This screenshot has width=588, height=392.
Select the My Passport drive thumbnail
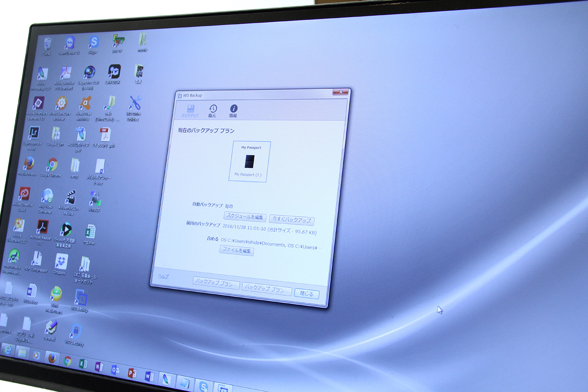coord(250,162)
